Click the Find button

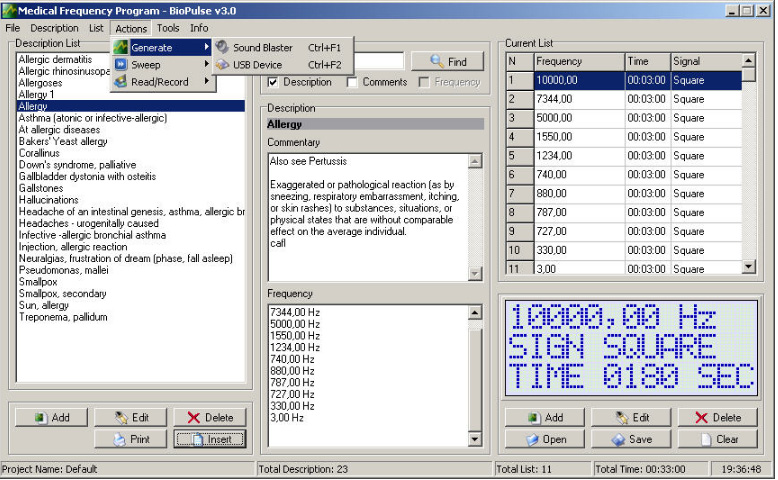447,62
